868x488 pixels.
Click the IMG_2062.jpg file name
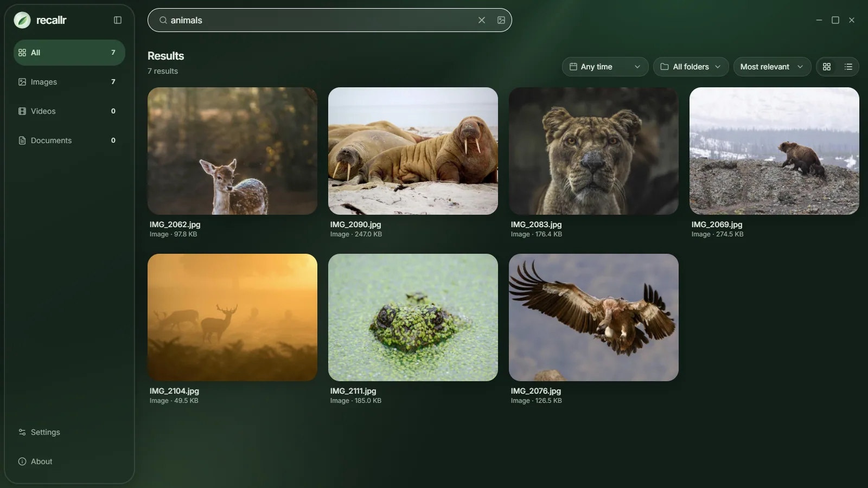175,224
